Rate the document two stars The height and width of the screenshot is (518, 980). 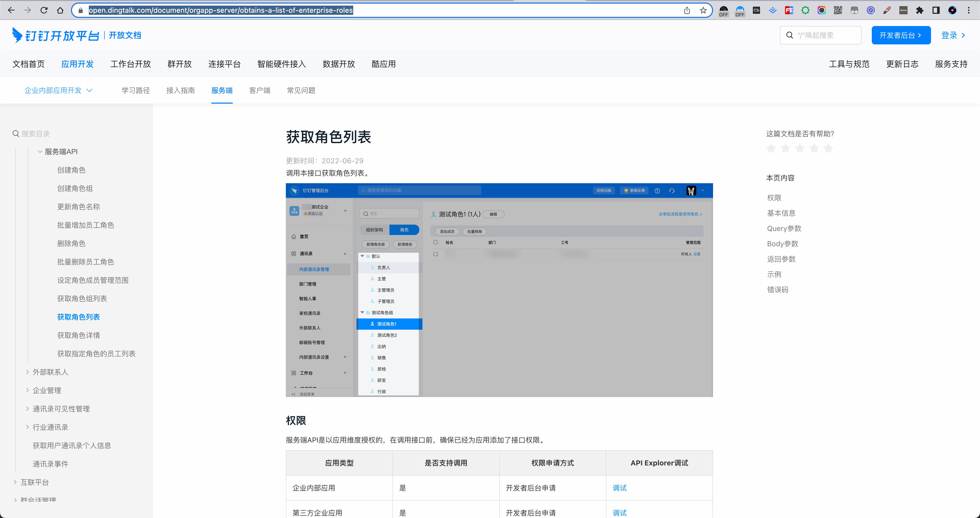[x=786, y=148]
